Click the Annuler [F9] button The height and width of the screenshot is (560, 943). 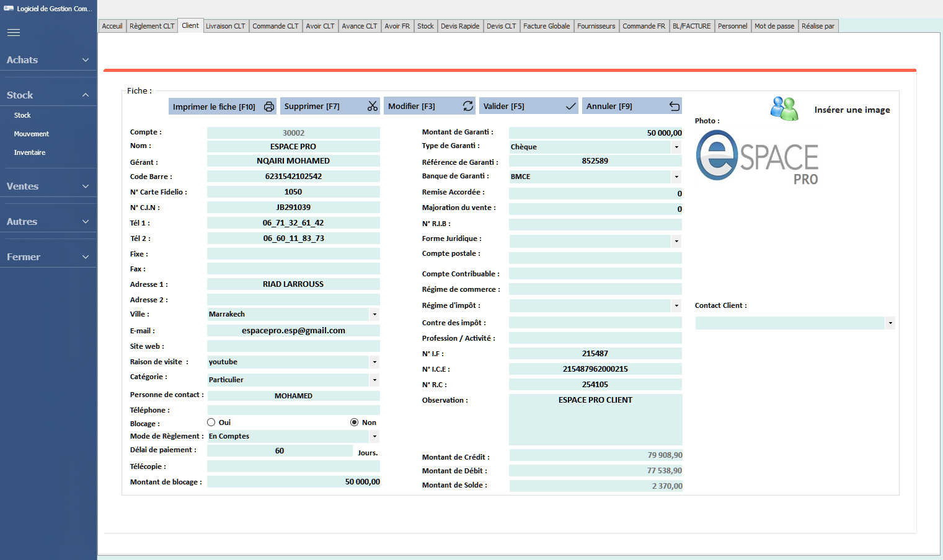point(632,107)
